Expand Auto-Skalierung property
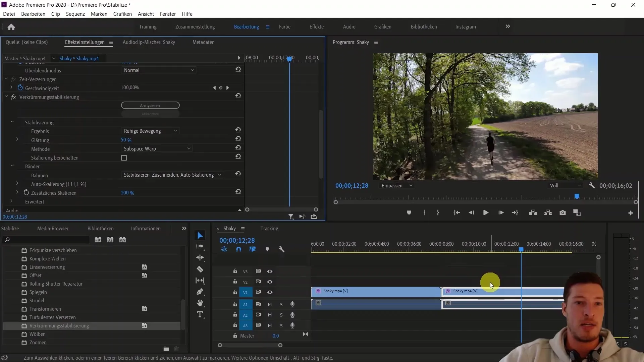This screenshot has width=644, height=362. [17, 183]
